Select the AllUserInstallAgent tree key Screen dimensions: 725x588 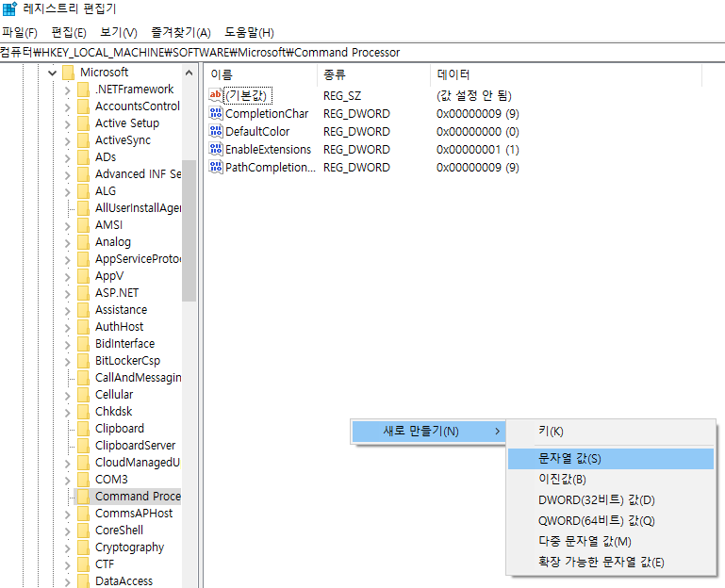[x=138, y=208]
